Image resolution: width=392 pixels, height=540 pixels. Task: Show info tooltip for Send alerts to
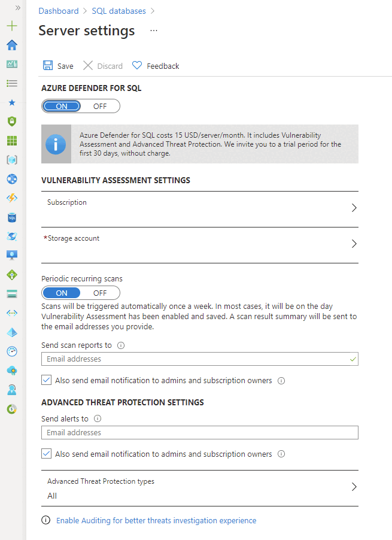[98, 419]
